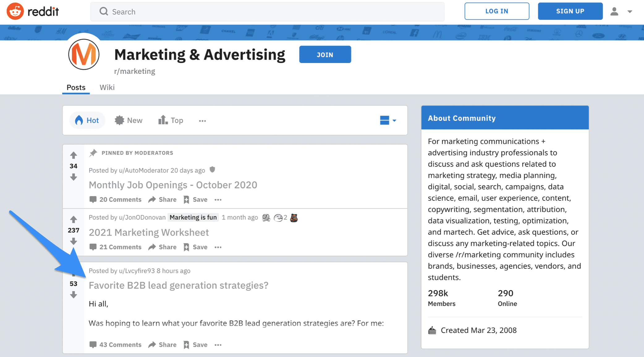
Task: Click the Created Mar 23, 2008 text
Action: tap(479, 330)
